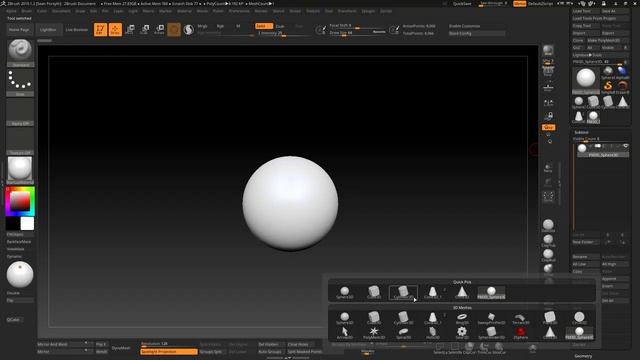
Task: Select SweepProfile3D from 3D Meshes
Action: 491,318
